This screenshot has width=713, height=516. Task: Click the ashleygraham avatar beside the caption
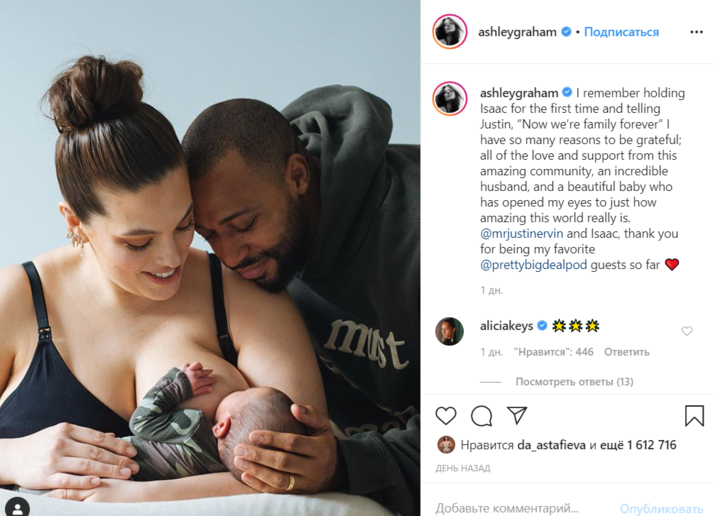point(449,99)
